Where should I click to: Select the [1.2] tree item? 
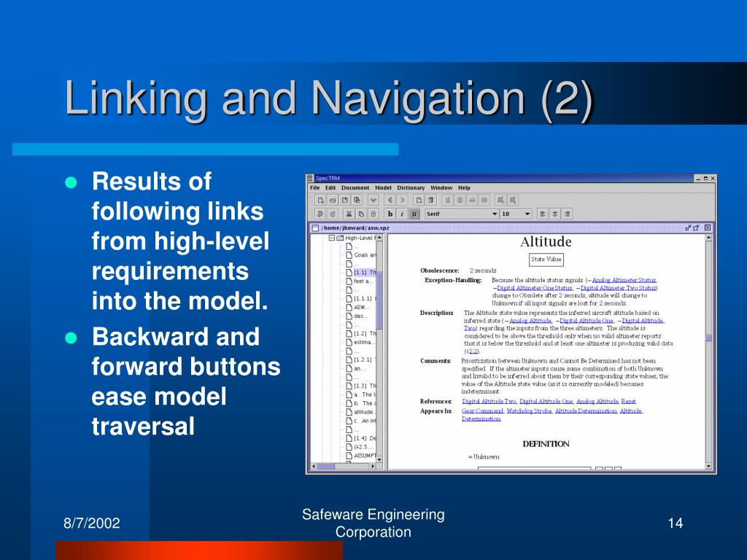pyautogui.click(x=365, y=333)
